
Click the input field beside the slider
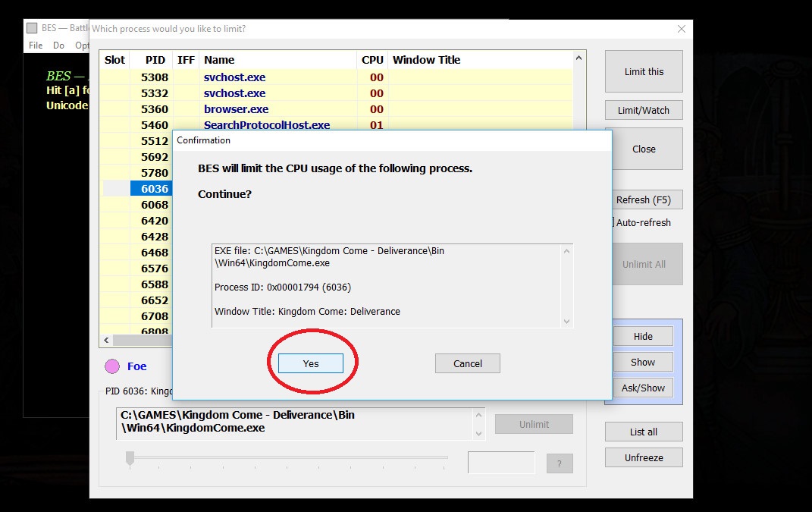pos(501,462)
